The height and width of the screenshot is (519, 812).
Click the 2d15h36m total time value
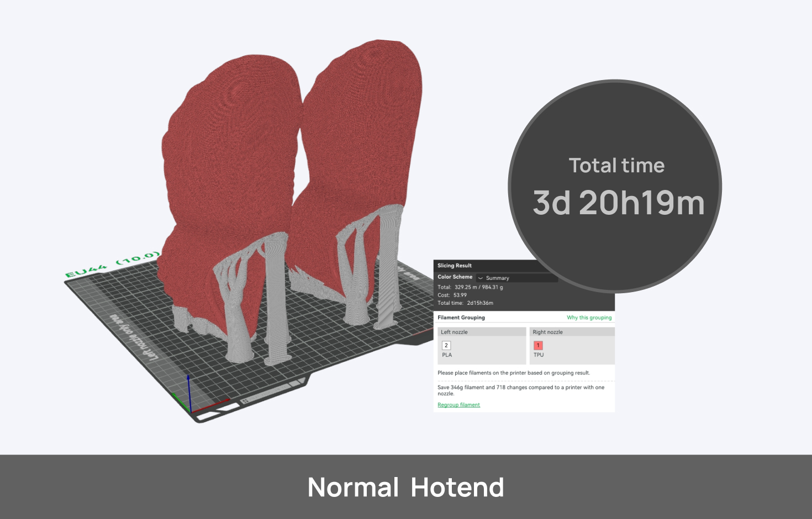(479, 303)
